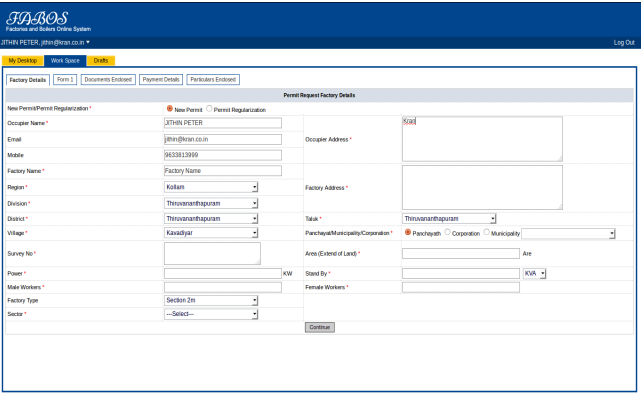Click the JITHIN PETER username in header
This screenshot has width=643, height=394.
tap(20, 43)
